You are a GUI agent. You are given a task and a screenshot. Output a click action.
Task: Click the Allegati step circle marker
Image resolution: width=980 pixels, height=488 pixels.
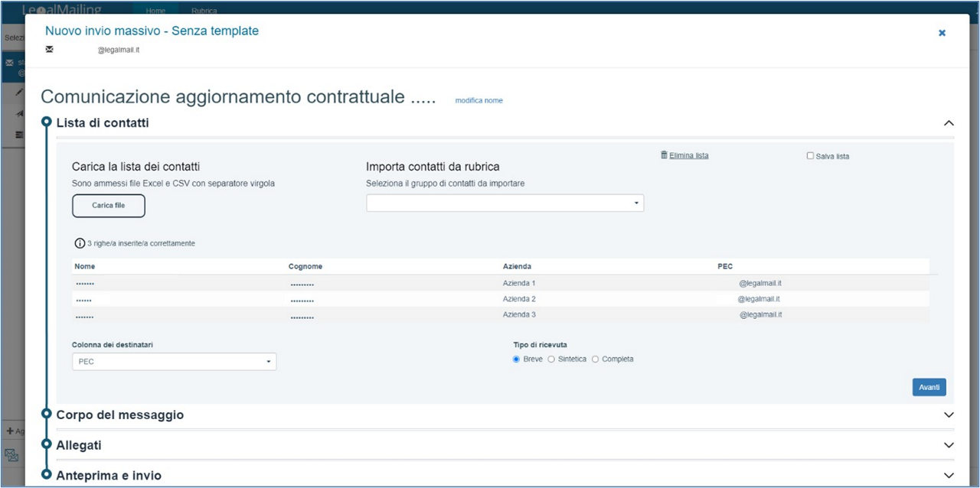click(x=46, y=444)
